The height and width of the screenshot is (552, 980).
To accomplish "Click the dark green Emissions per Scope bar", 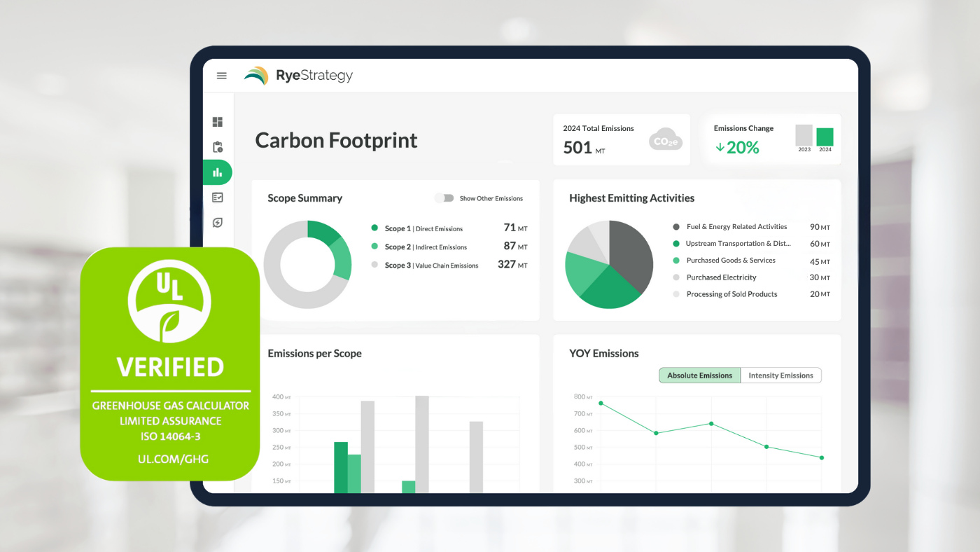I will click(341, 467).
